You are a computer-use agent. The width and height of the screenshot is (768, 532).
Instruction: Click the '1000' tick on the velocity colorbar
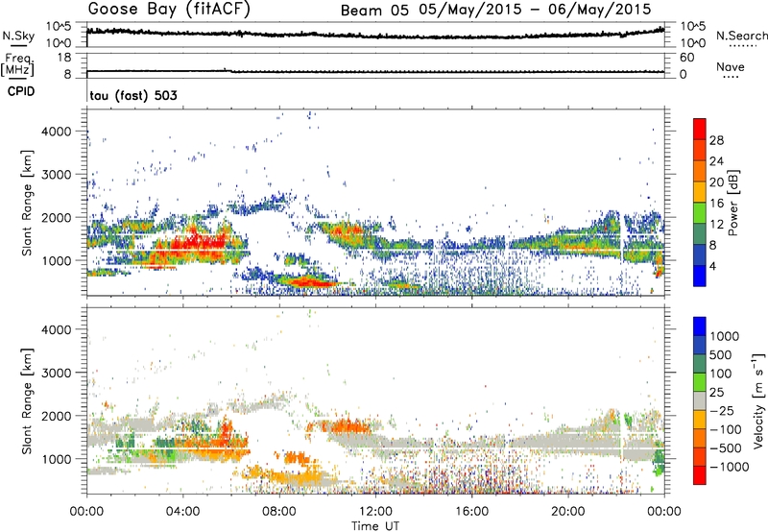click(x=725, y=336)
